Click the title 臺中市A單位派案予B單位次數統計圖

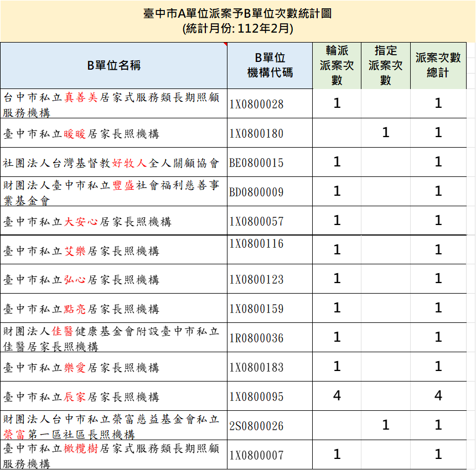click(237, 14)
